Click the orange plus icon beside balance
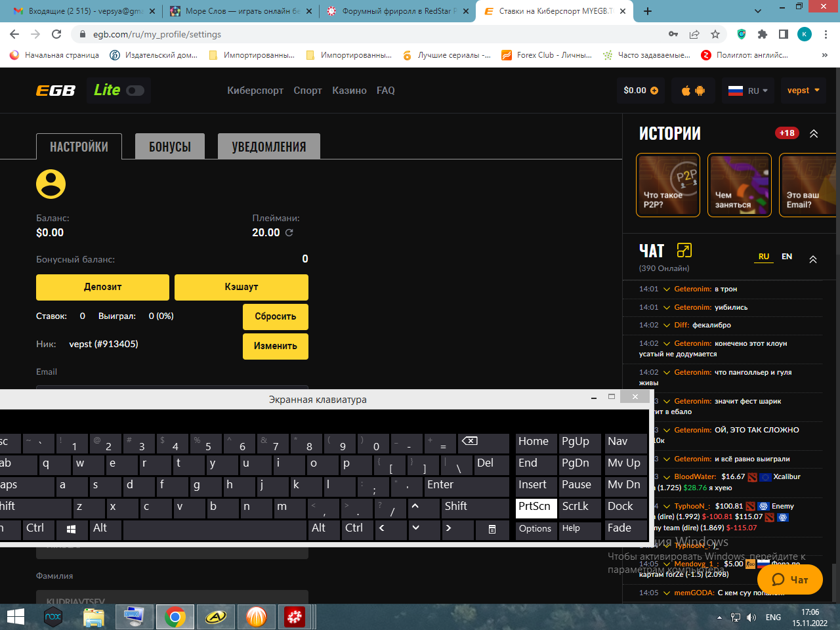The image size is (840, 630). point(654,91)
